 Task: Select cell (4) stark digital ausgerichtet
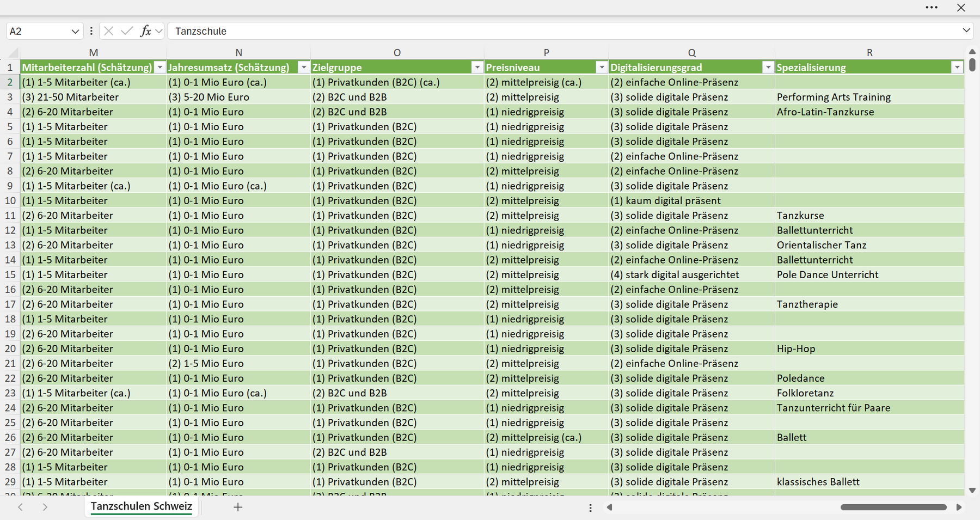pyautogui.click(x=691, y=274)
